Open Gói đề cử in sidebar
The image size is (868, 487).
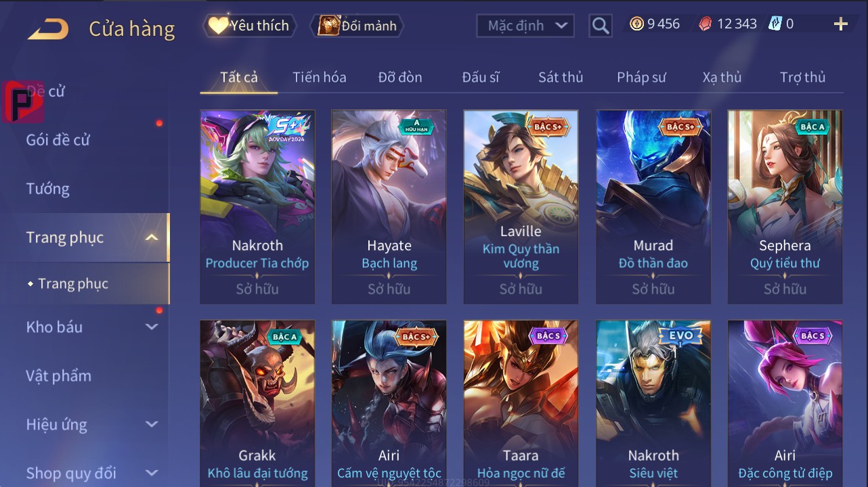58,140
